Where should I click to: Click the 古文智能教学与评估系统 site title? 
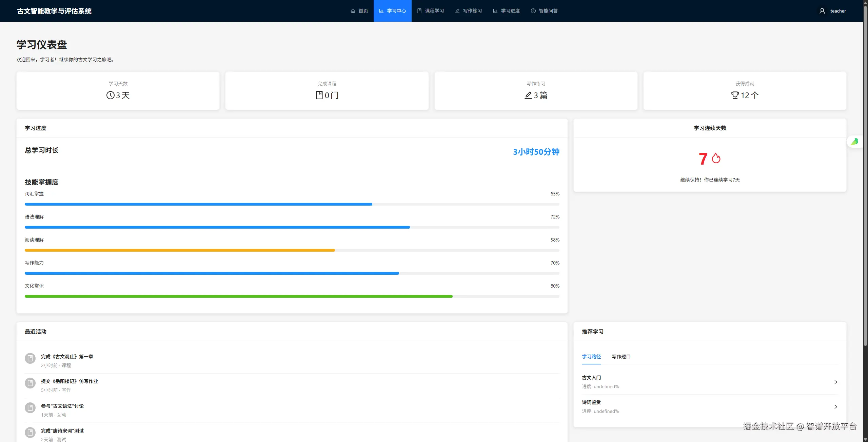pos(54,11)
